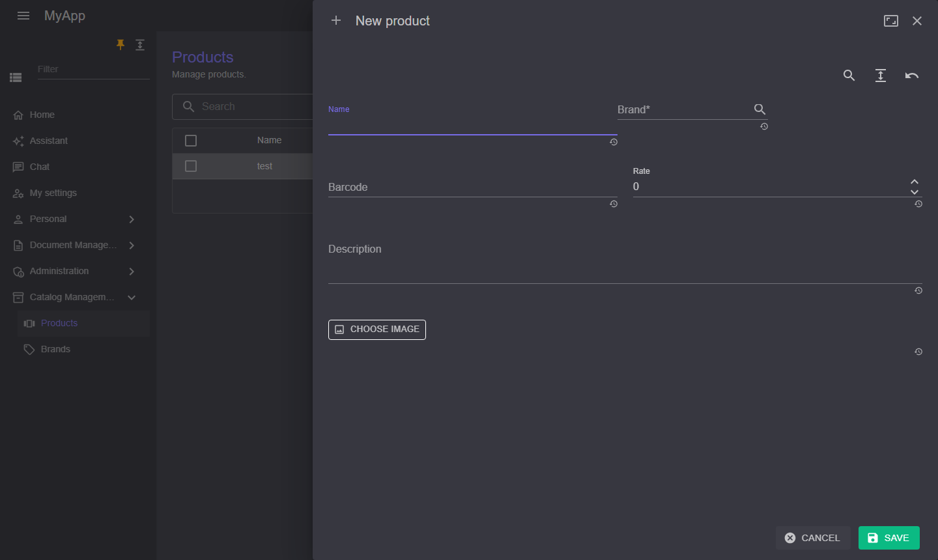Screen dimensions: 938x560
Task: Open history icon under Barcode field
Action: click(x=614, y=204)
